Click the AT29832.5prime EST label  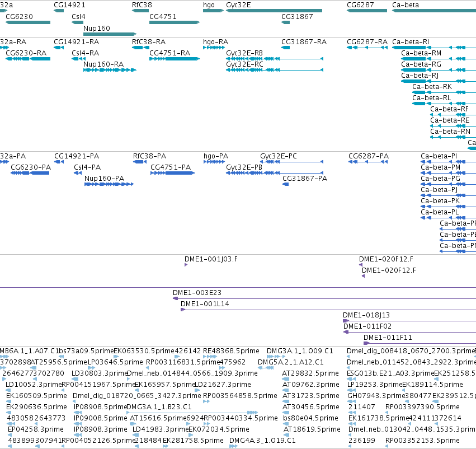310,373
